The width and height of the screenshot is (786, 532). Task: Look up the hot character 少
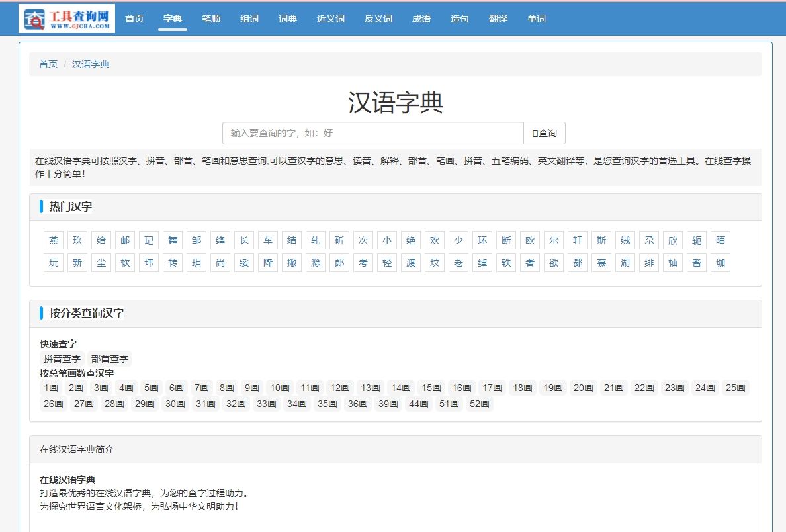458,240
